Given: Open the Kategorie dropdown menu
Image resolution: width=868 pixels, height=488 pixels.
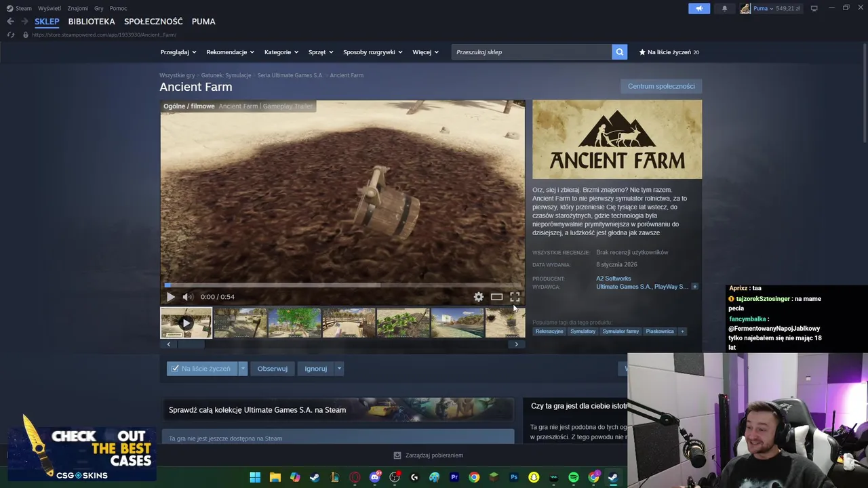Looking at the screenshot, I should 281,52.
